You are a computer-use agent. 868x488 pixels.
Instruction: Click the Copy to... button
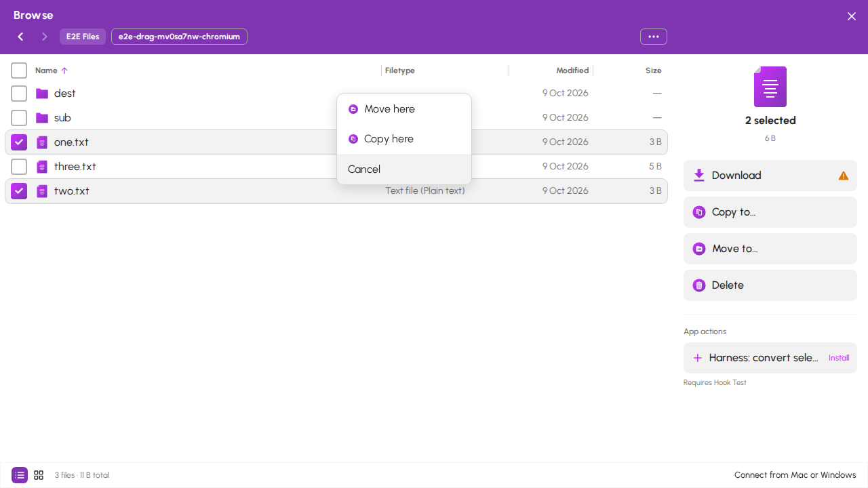770,212
